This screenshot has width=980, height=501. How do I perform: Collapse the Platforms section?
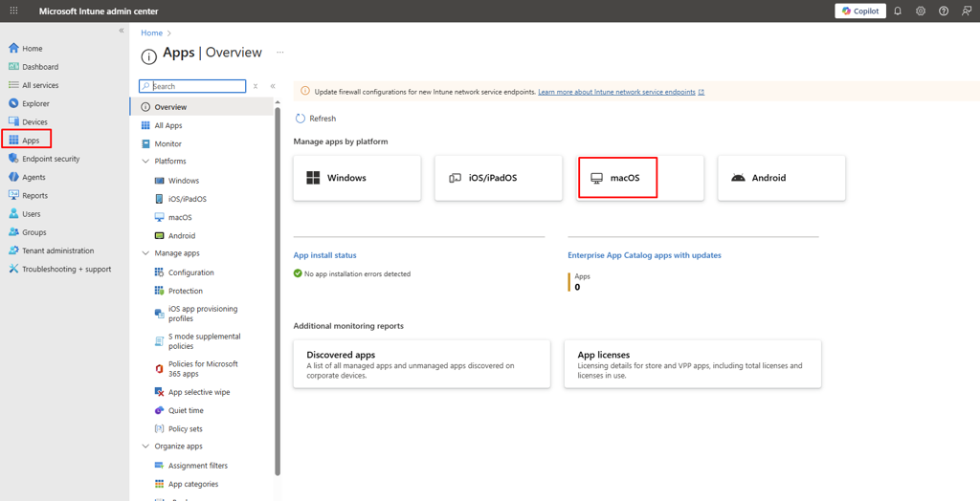pyautogui.click(x=145, y=162)
